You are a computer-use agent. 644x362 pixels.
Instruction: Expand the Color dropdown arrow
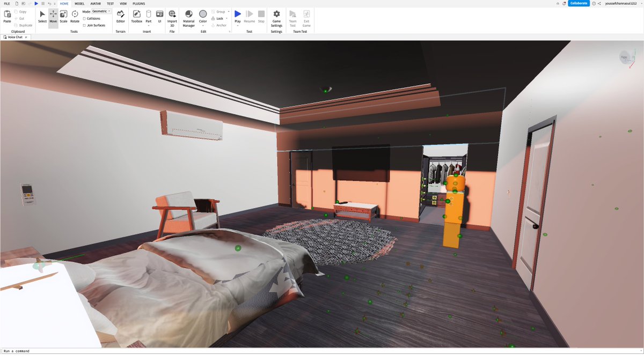pyautogui.click(x=203, y=25)
